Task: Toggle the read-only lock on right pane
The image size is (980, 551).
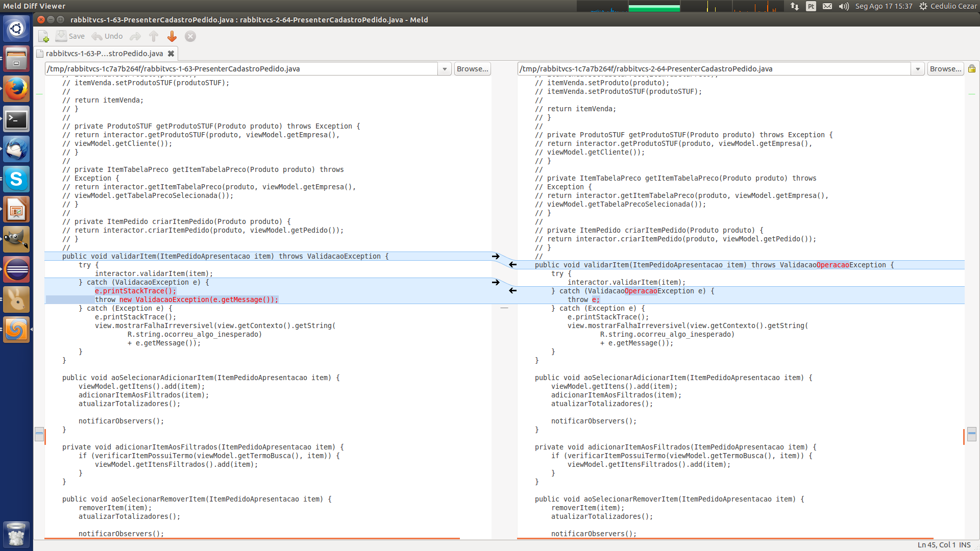Action: click(x=972, y=69)
